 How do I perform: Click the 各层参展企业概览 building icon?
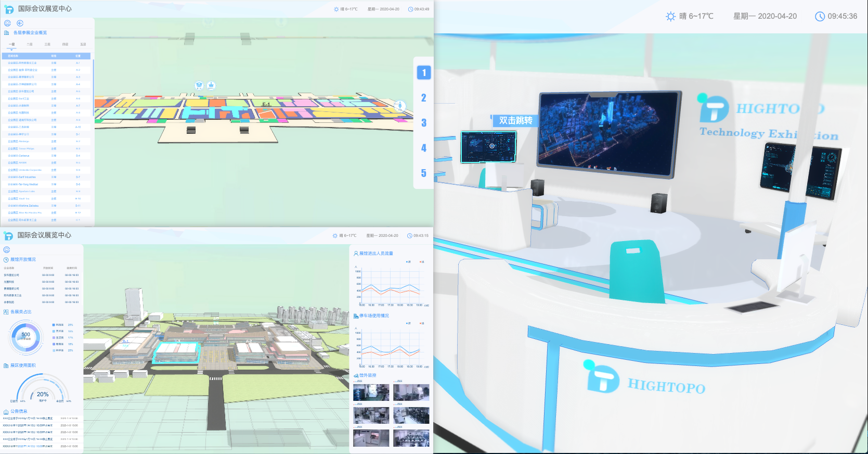point(7,33)
